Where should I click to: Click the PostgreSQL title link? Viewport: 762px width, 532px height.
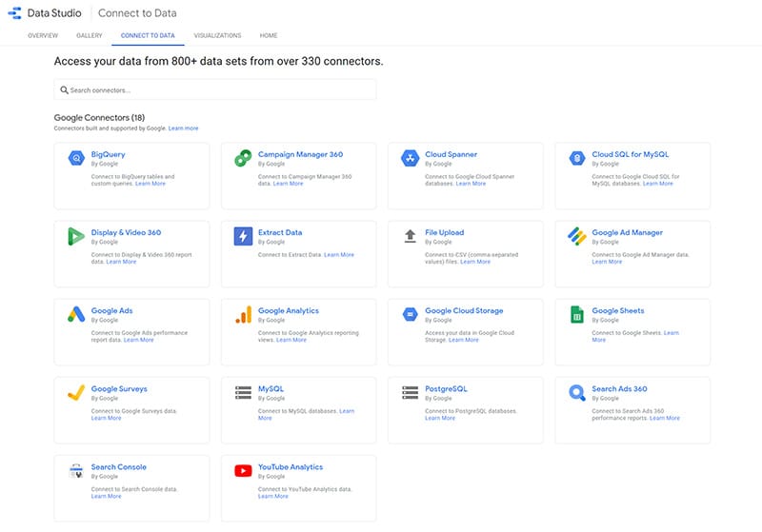[x=446, y=389]
